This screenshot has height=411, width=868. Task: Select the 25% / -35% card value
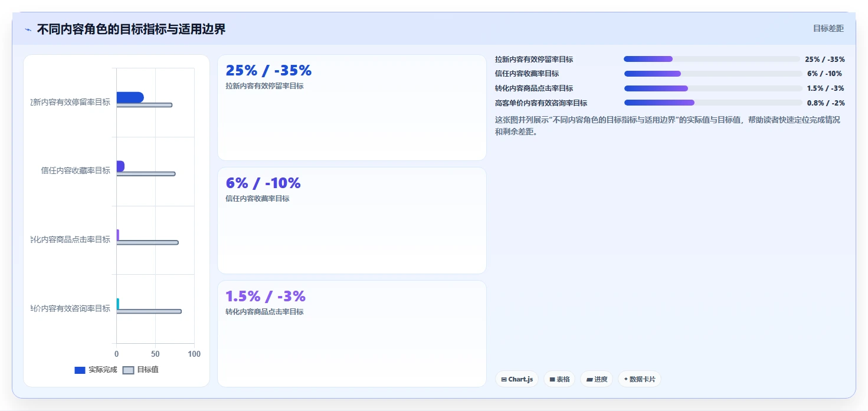pyautogui.click(x=268, y=71)
